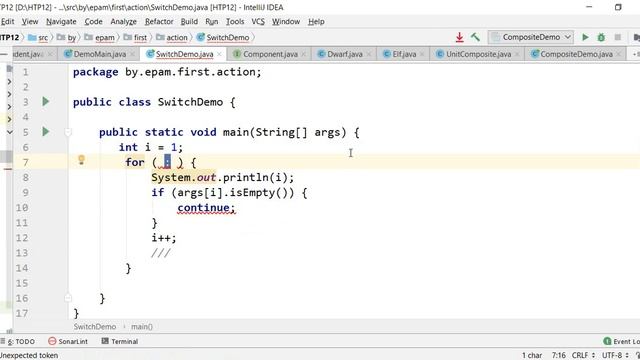This screenshot has height=360, width=640.
Task: Switch to the Elf.java tab
Action: click(404, 54)
